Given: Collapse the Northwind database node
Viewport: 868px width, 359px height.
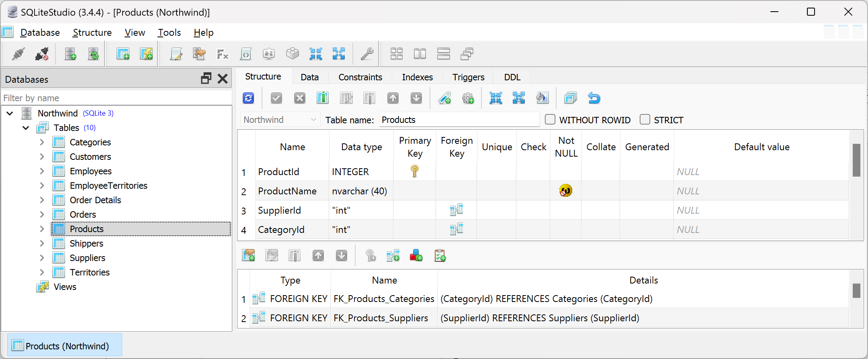Looking at the screenshot, I should (x=10, y=114).
